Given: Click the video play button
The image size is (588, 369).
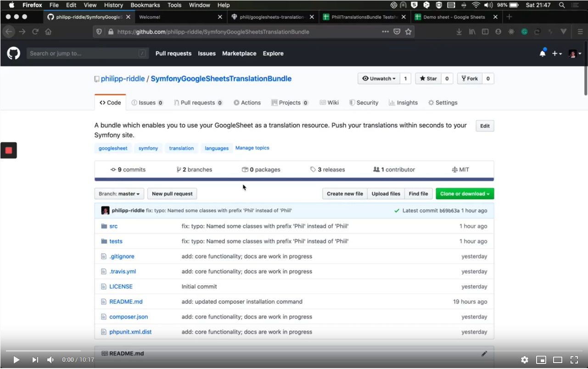Looking at the screenshot, I should 16,360.
